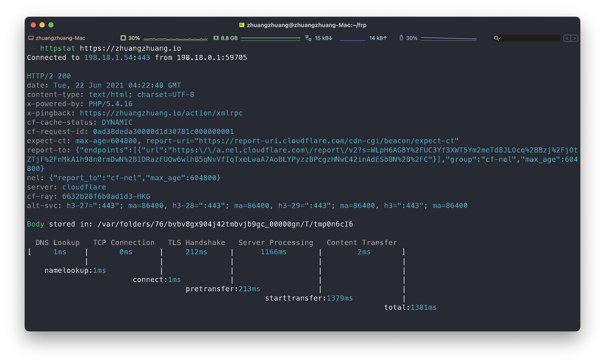The height and width of the screenshot is (364, 605).
Task: Click the date value Tue, 22 Jun 2021
Action: [88, 85]
